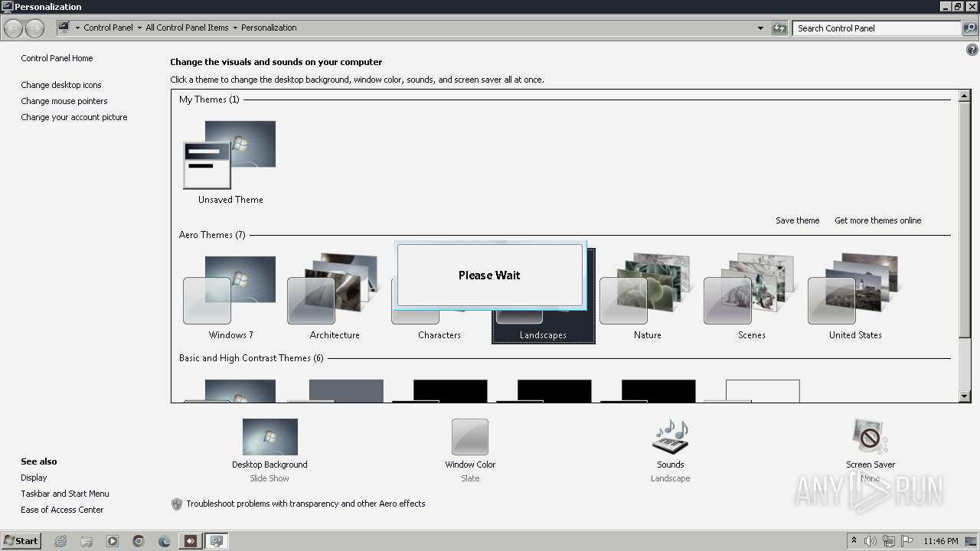
Task: Open the Window Color settings icon
Action: tap(470, 437)
